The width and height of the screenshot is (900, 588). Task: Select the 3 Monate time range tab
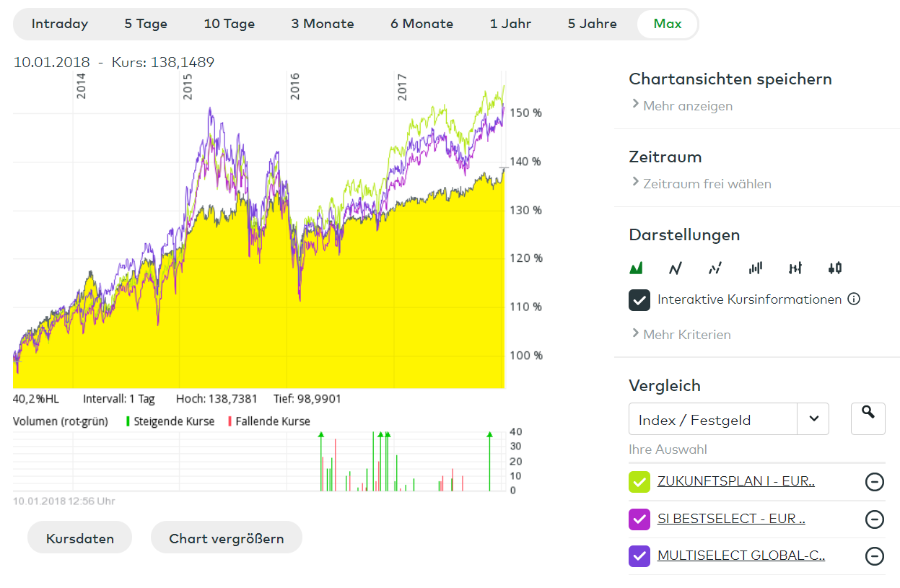(x=323, y=24)
